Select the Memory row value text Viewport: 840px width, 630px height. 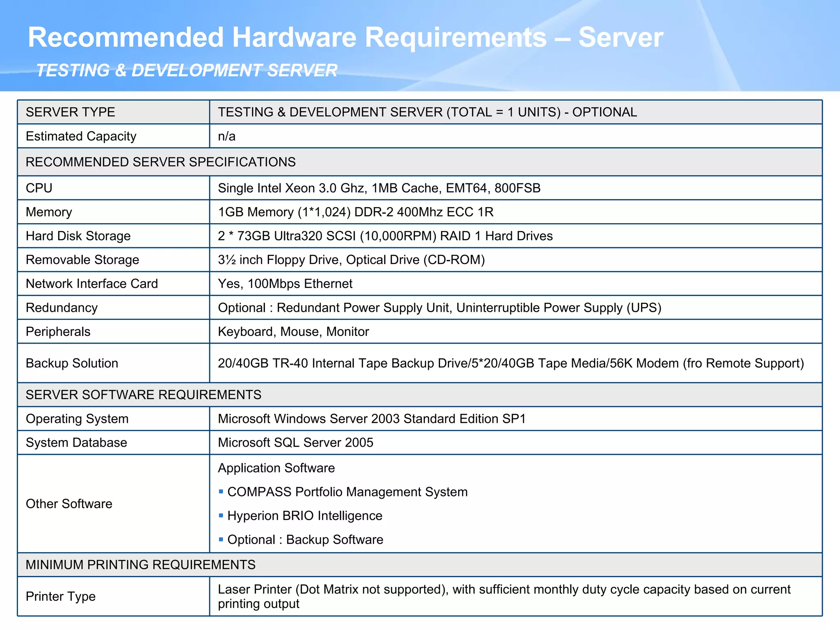pos(355,212)
